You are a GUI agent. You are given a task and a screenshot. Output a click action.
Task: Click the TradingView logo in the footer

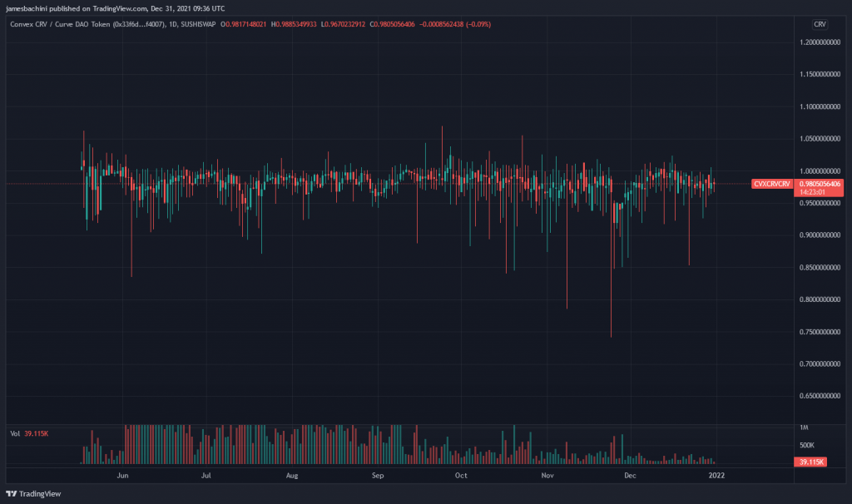[33, 494]
